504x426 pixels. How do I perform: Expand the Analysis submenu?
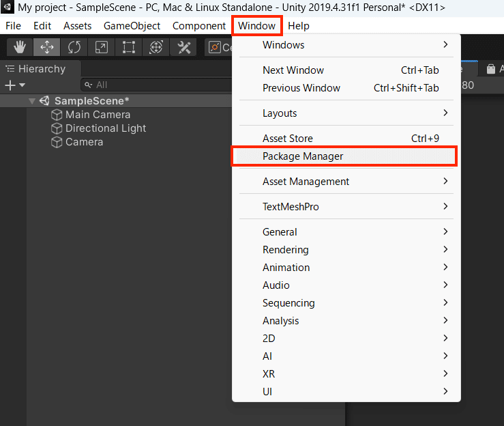[x=346, y=321]
